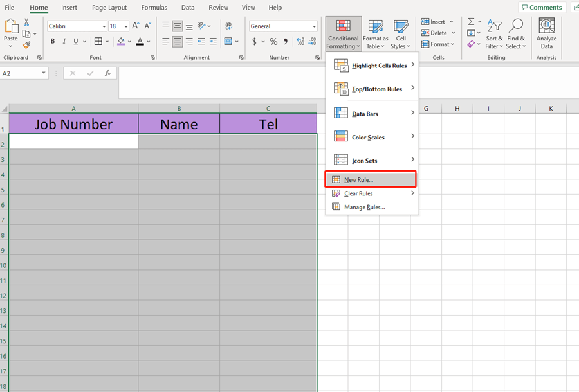The width and height of the screenshot is (579, 392).
Task: Click the Increase Indent icon
Action: [213, 41]
